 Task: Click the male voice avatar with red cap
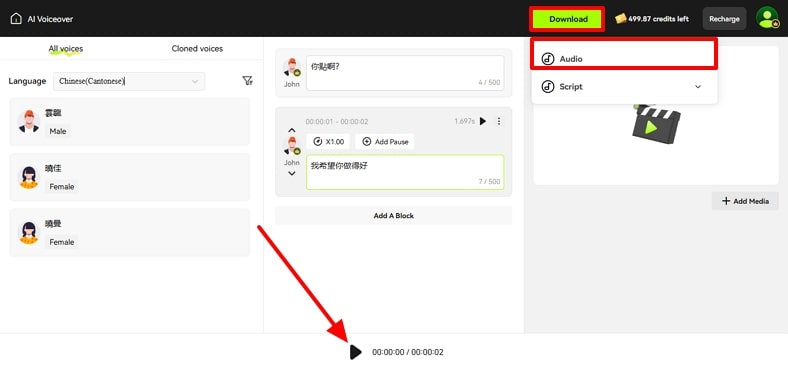click(29, 121)
